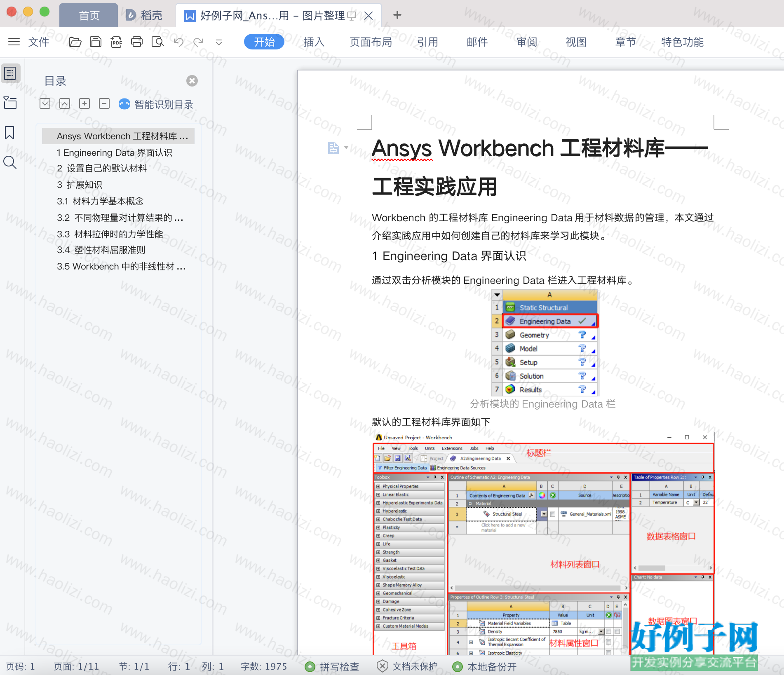Click the redo arrow
This screenshot has width=784, height=675.
point(198,42)
